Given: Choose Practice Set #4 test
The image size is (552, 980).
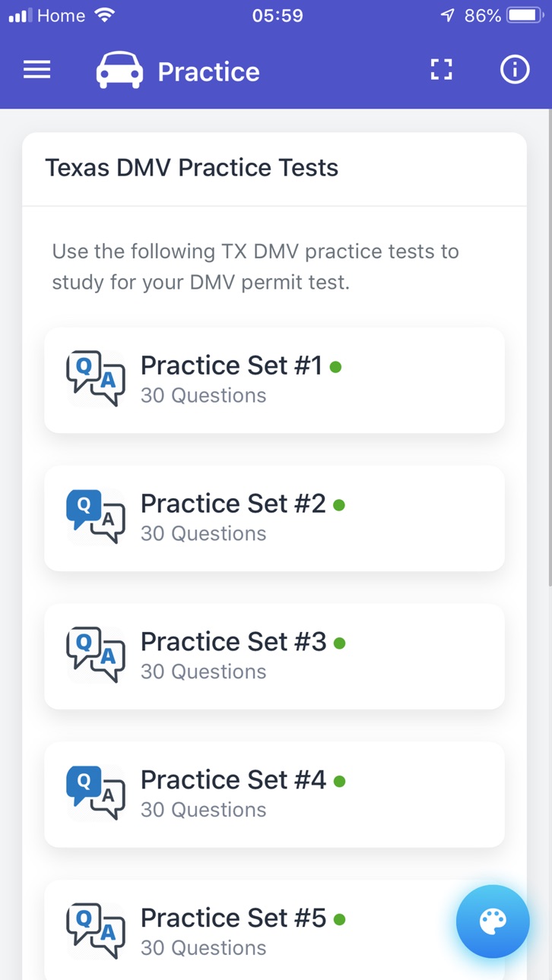Looking at the screenshot, I should tap(274, 795).
